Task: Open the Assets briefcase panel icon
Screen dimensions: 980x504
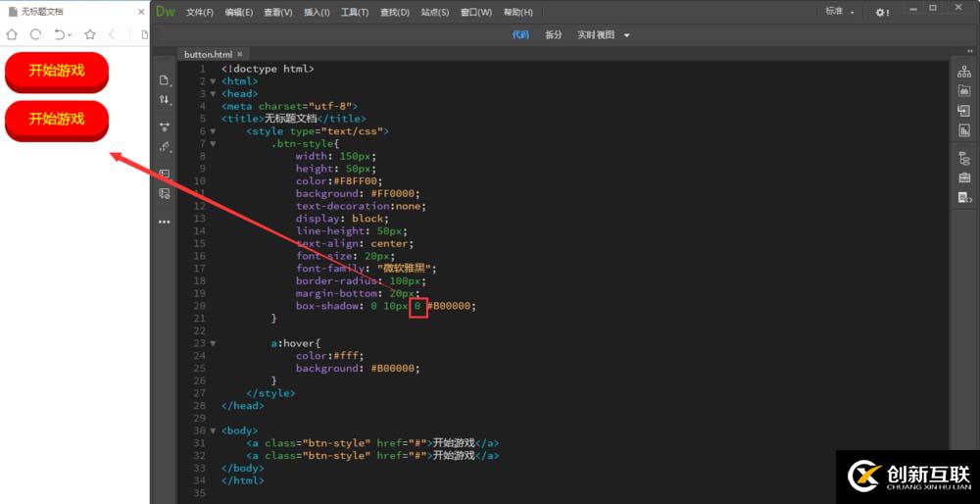Action: click(x=964, y=177)
